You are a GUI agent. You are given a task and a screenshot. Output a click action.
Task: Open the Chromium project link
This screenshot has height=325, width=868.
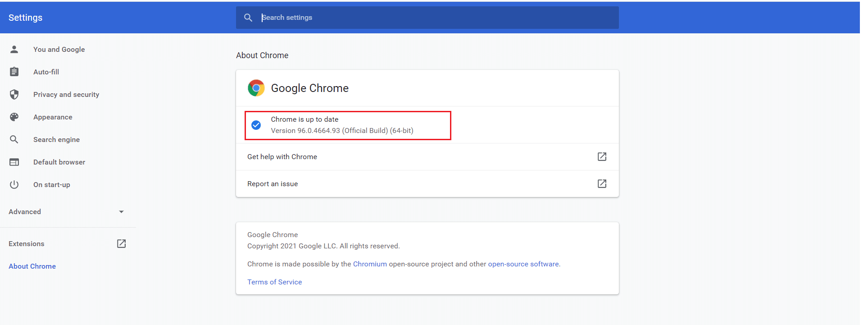(x=369, y=264)
